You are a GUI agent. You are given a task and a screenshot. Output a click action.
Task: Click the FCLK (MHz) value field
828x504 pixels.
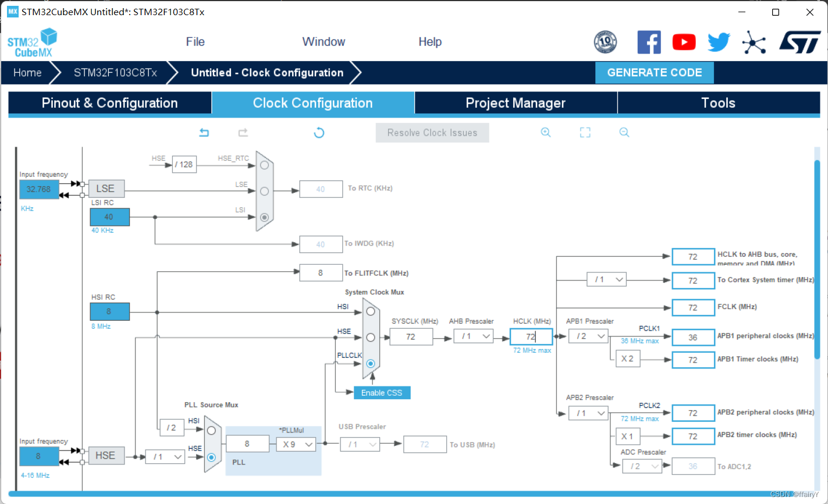tap(693, 307)
